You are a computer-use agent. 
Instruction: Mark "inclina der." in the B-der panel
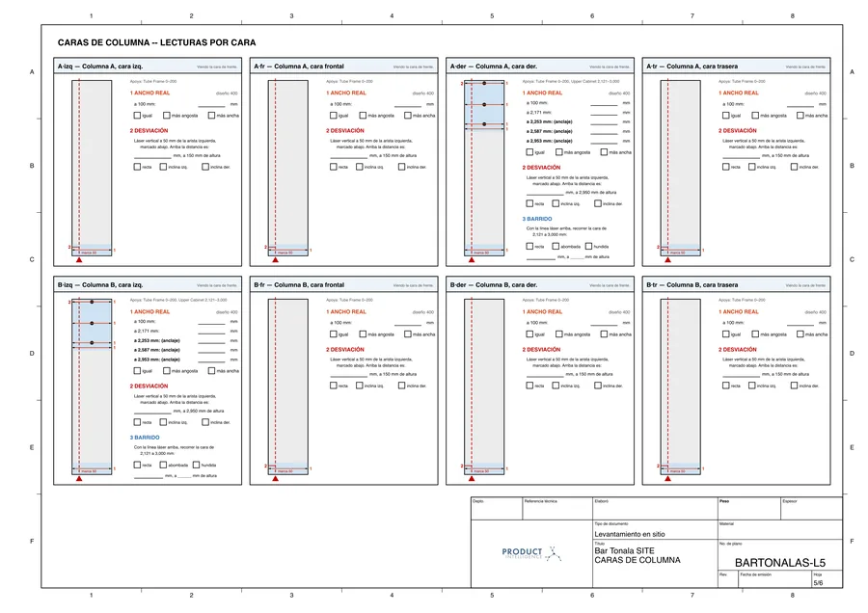(x=598, y=386)
